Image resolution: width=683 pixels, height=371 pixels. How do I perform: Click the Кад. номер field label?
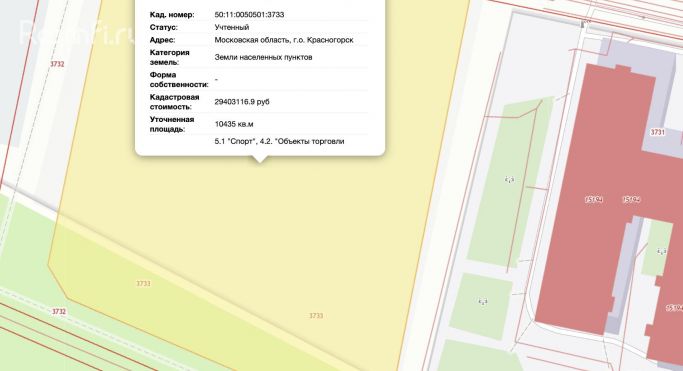click(x=172, y=14)
